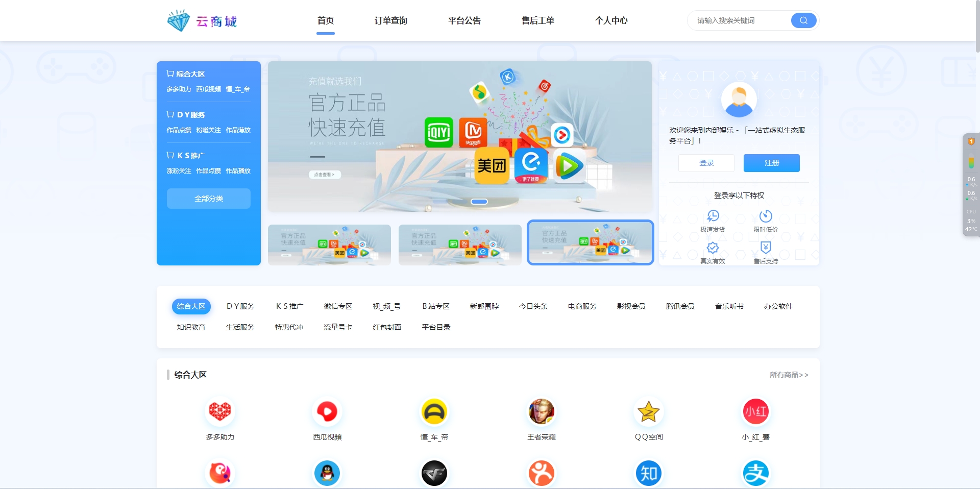Click the 真实有效 privilege icon
This screenshot has width=980, height=489.
pos(713,248)
